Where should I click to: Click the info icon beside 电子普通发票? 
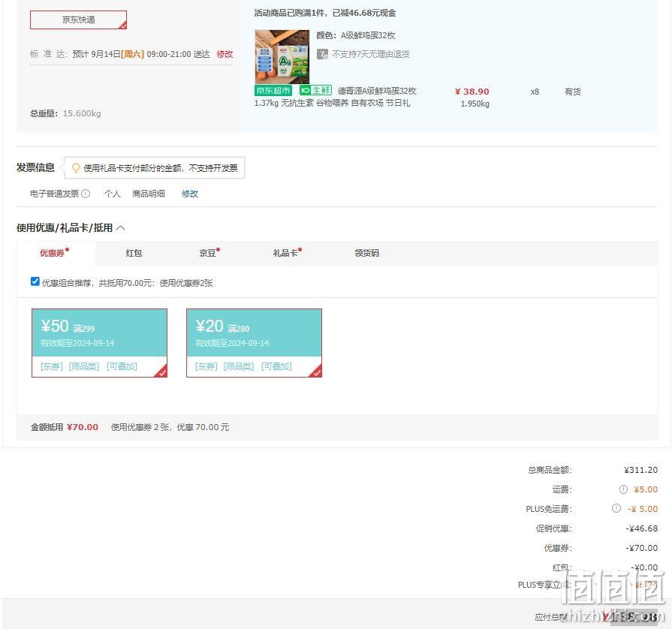pyautogui.click(x=86, y=194)
